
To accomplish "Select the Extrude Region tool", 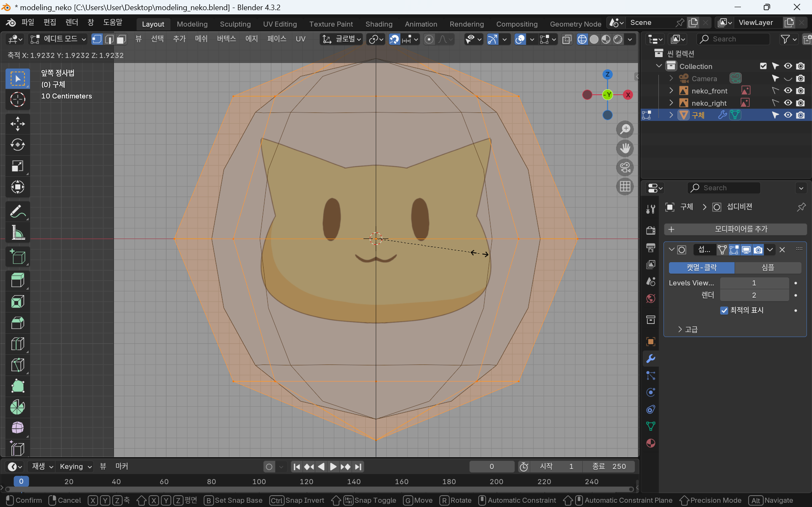I will 17,281.
